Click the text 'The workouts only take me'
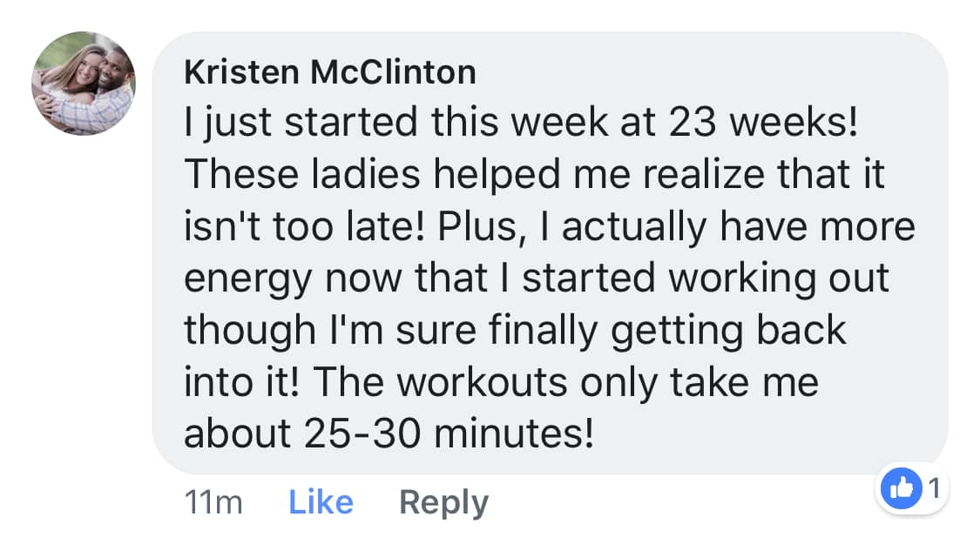This screenshot has width=980, height=551. point(565,382)
